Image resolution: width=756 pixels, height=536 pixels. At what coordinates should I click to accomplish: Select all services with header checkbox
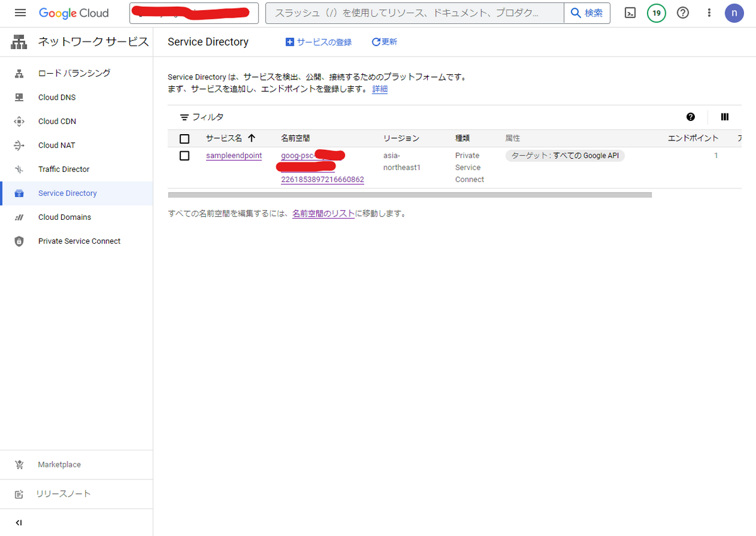(x=185, y=139)
